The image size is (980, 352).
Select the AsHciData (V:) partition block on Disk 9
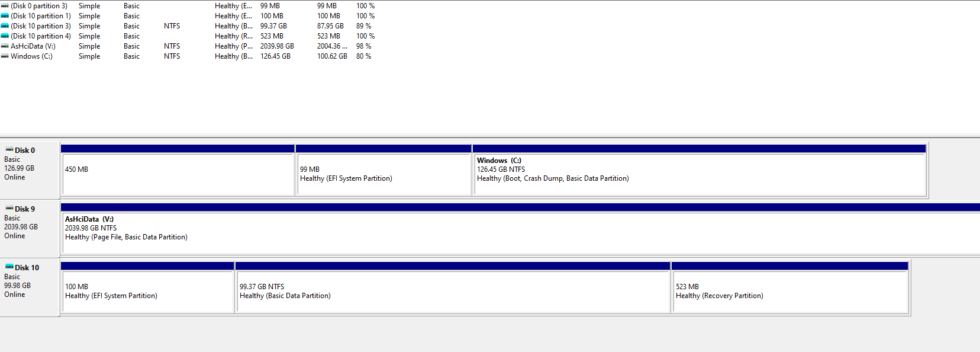pyautogui.click(x=520, y=229)
